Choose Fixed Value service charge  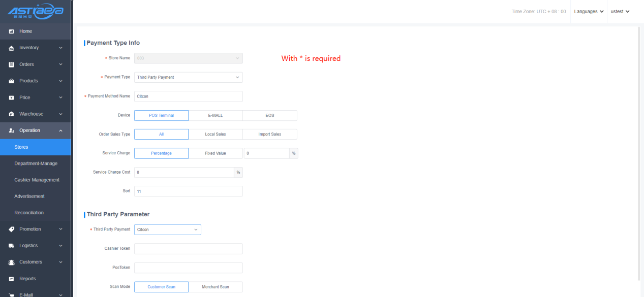pyautogui.click(x=215, y=153)
